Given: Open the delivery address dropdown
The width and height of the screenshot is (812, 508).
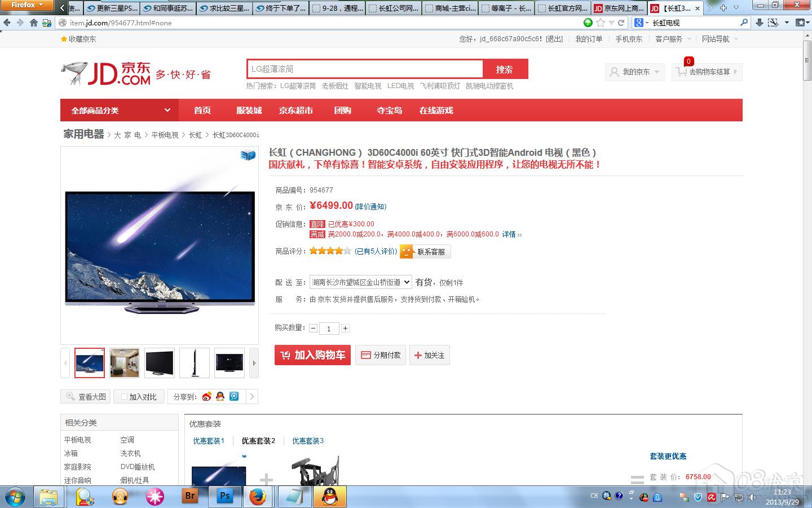Looking at the screenshot, I should 360,282.
